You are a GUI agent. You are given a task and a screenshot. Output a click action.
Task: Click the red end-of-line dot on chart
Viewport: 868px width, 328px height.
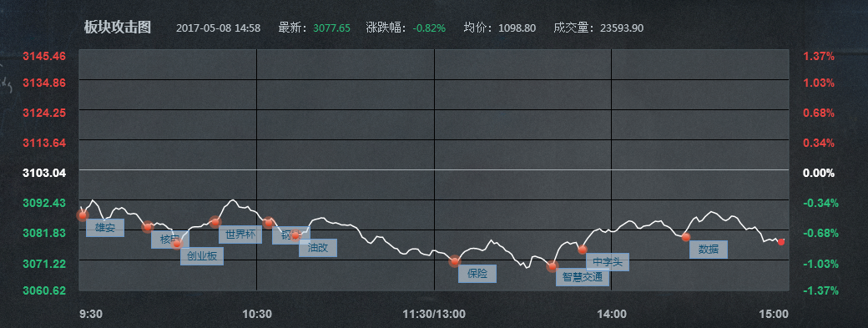coord(781,242)
